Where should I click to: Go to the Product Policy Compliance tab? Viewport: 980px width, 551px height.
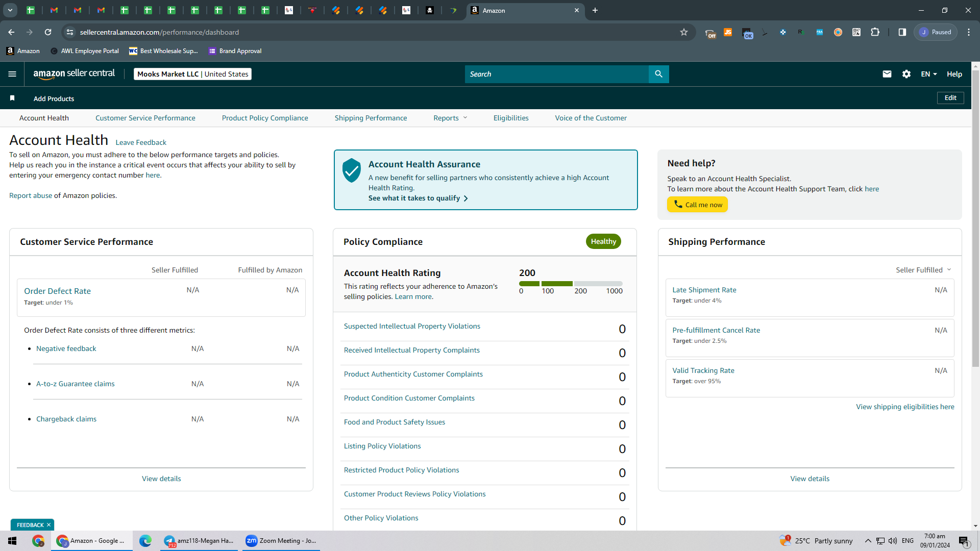tap(265, 118)
